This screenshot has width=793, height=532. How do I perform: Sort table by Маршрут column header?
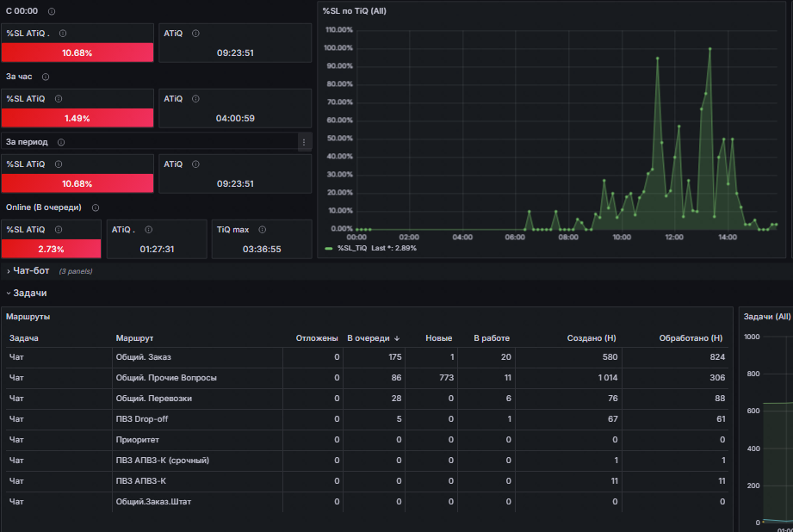click(134, 338)
